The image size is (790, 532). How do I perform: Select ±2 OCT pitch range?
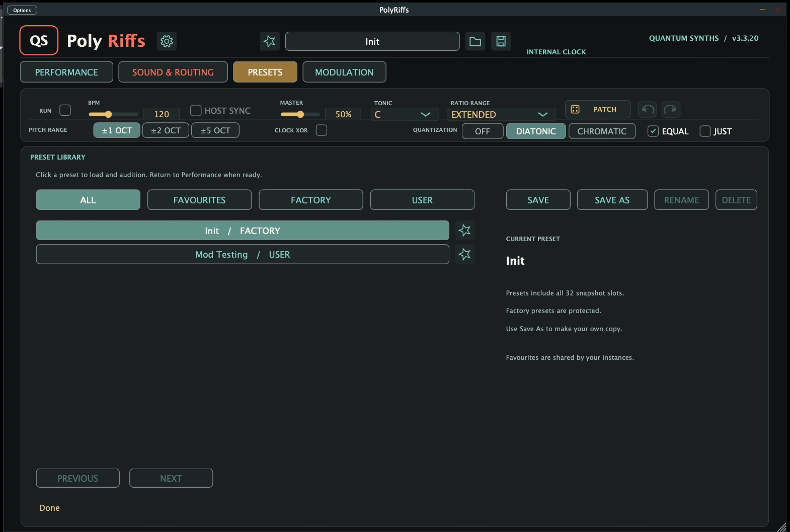point(166,130)
